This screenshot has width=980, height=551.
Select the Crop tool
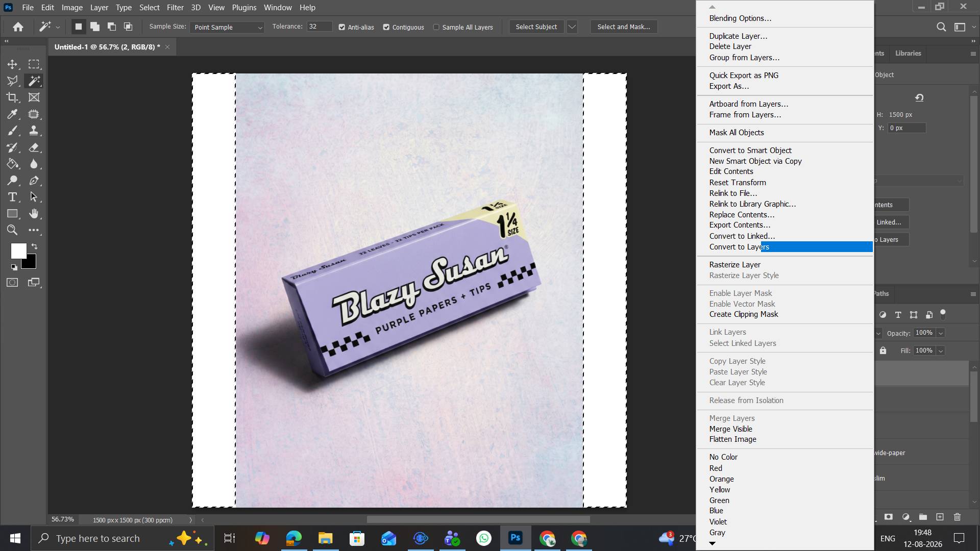[12, 97]
